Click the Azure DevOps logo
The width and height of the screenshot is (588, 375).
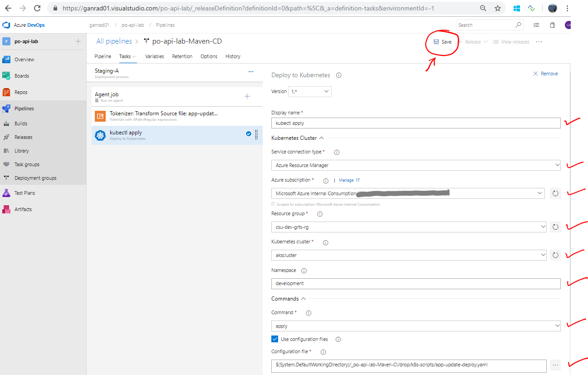[x=7, y=25]
